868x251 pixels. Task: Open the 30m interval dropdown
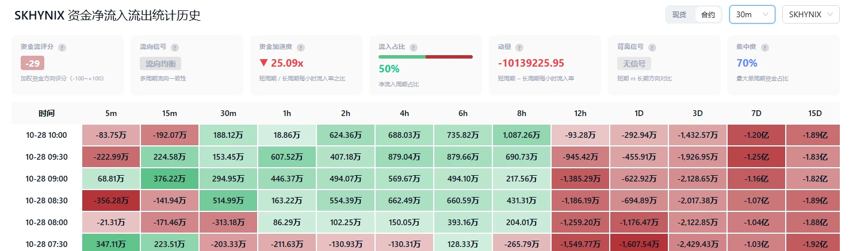(752, 14)
